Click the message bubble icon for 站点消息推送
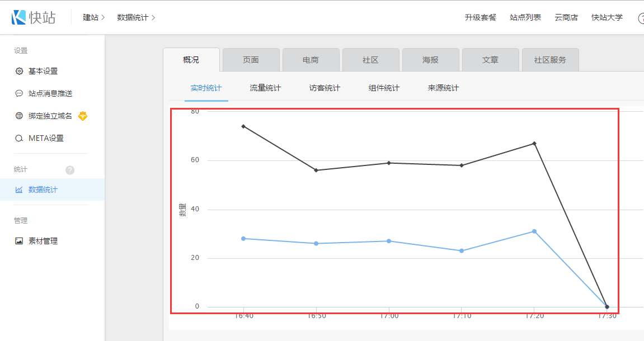Screen dimensions: 644x341 19,93
